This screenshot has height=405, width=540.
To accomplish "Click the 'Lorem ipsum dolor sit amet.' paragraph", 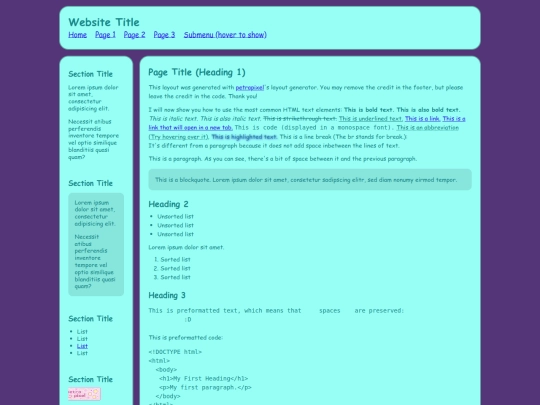I will pos(186,247).
